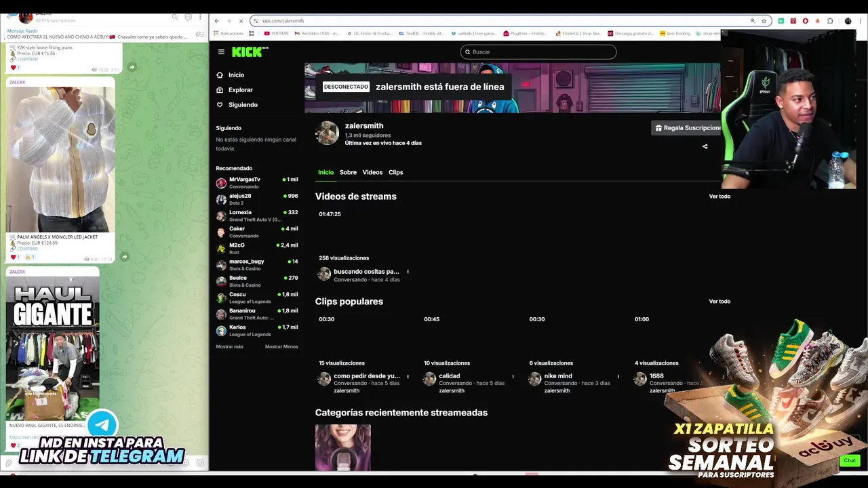This screenshot has width=868, height=488.
Task: Open the Kick hamburger sidebar menu
Action: pyautogui.click(x=221, y=52)
